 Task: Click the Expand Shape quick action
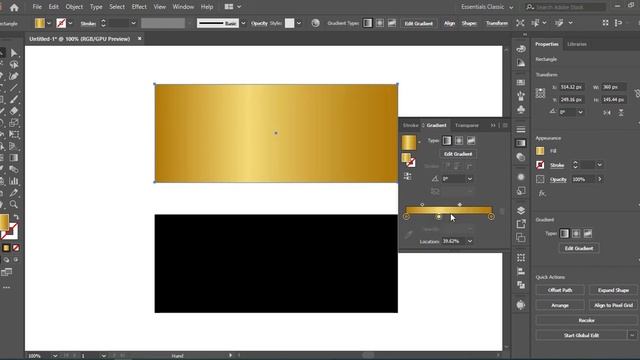coord(613,290)
